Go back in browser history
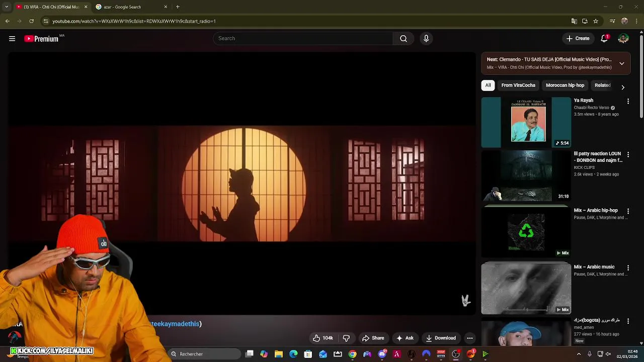The image size is (644, 362). tap(7, 21)
